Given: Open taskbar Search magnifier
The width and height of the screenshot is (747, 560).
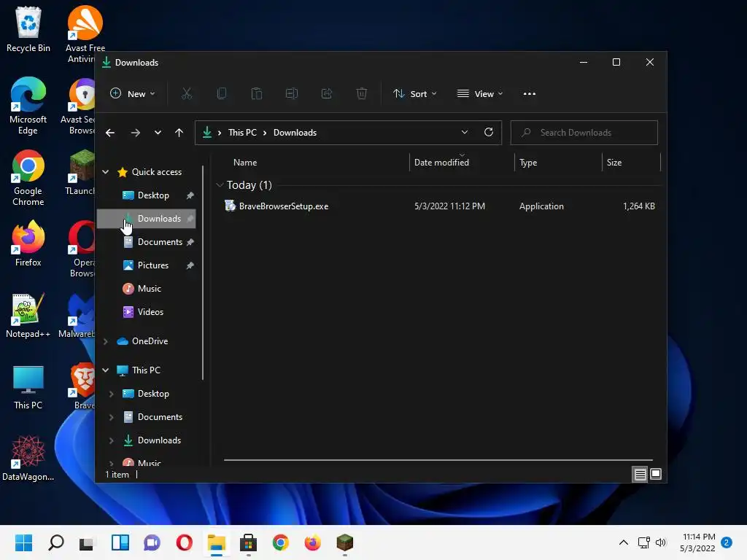Looking at the screenshot, I should coord(56,542).
